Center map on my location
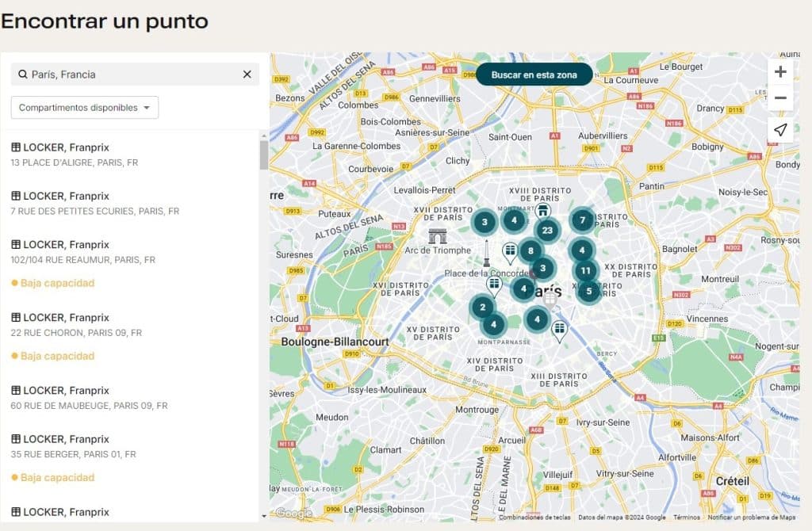Screen dimensions: 812x531 click(x=780, y=130)
